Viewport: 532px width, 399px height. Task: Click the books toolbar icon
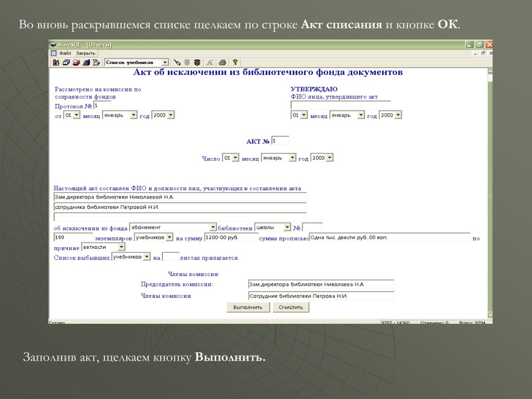pyautogui.click(x=86, y=63)
